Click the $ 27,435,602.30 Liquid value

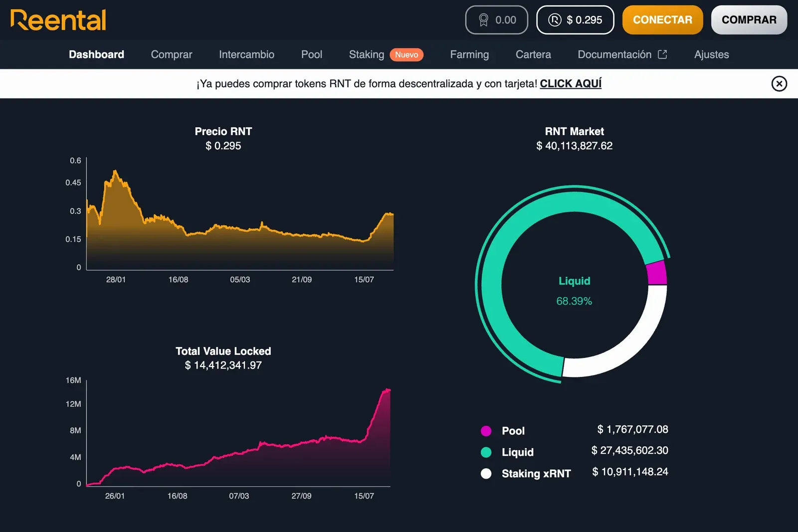click(629, 450)
